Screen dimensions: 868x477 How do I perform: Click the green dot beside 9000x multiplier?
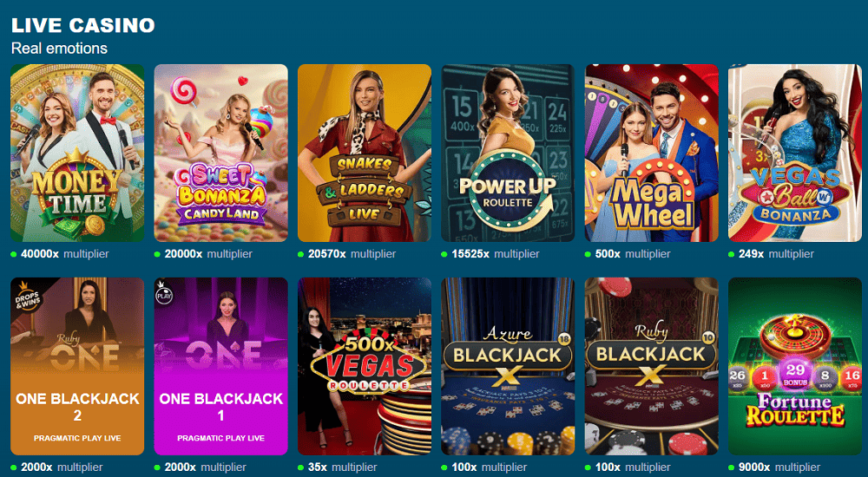(732, 467)
